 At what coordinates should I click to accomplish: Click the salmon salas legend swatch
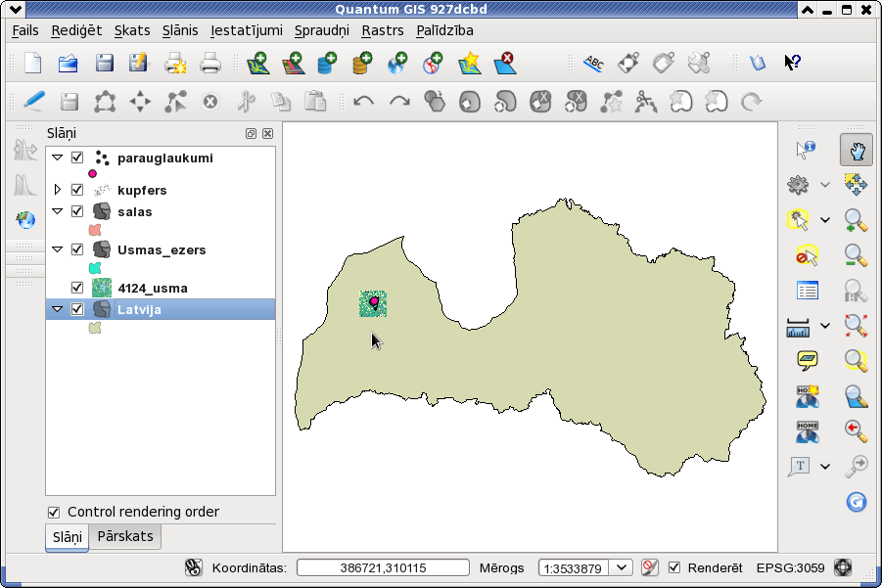[95, 230]
